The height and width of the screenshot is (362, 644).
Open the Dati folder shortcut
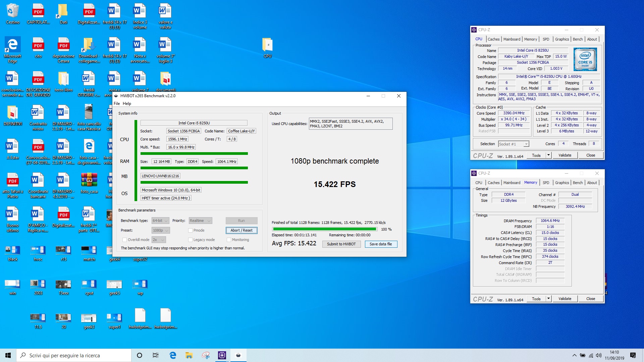pos(63,13)
